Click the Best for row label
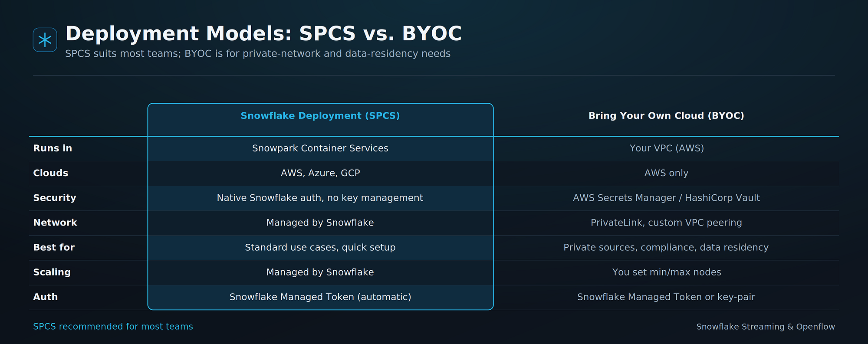868x344 pixels. tap(54, 247)
